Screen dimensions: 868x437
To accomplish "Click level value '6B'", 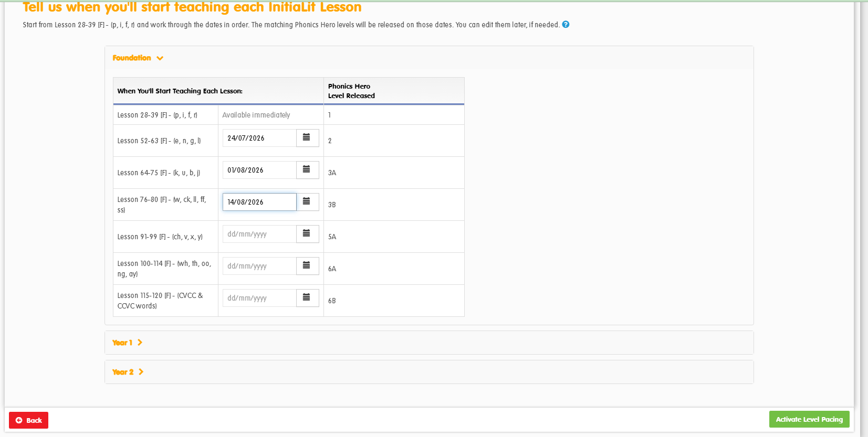I will click(332, 301).
